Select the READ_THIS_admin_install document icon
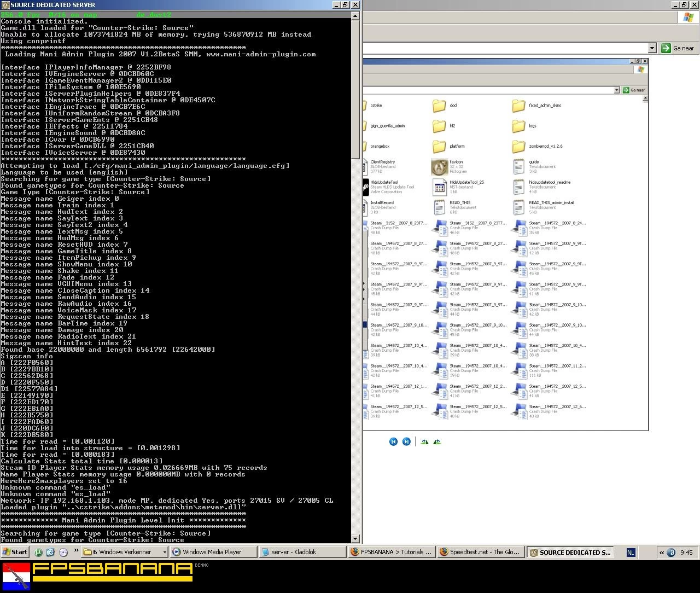700x593 pixels. click(519, 207)
